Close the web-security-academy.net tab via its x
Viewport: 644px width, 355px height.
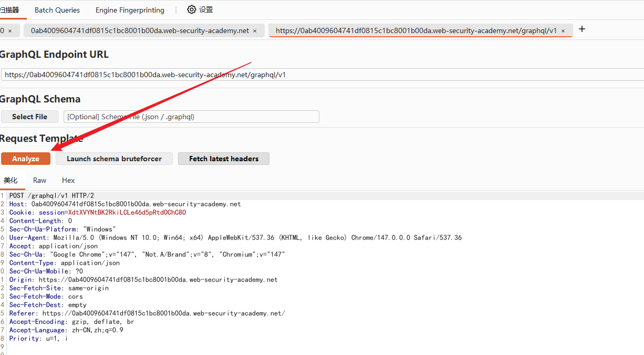coord(255,31)
